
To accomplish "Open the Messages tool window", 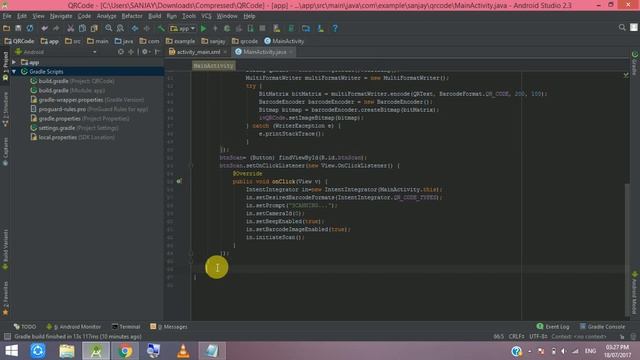I will [x=169, y=327].
